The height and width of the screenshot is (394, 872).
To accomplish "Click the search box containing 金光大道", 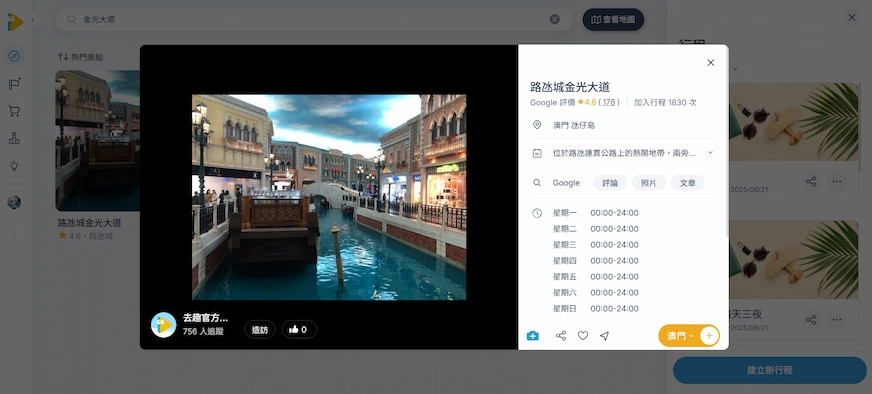I will (314, 19).
